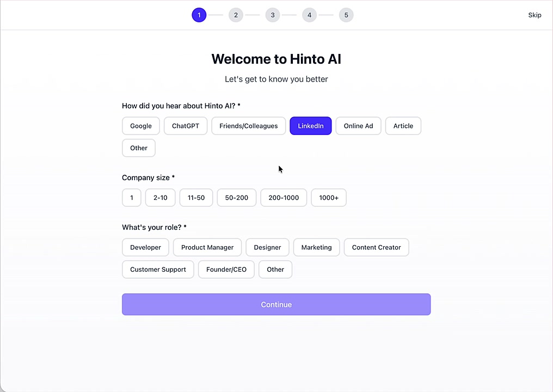
Task: Select Article as referral source
Action: pyautogui.click(x=403, y=126)
